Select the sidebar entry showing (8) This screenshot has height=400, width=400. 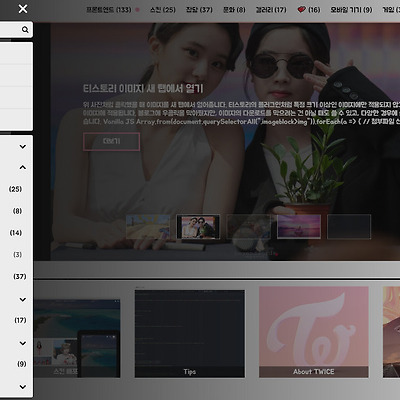coord(17,211)
